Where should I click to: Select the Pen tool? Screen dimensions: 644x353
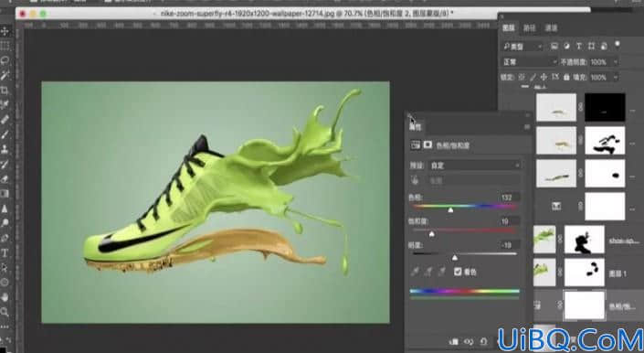tap(5, 238)
